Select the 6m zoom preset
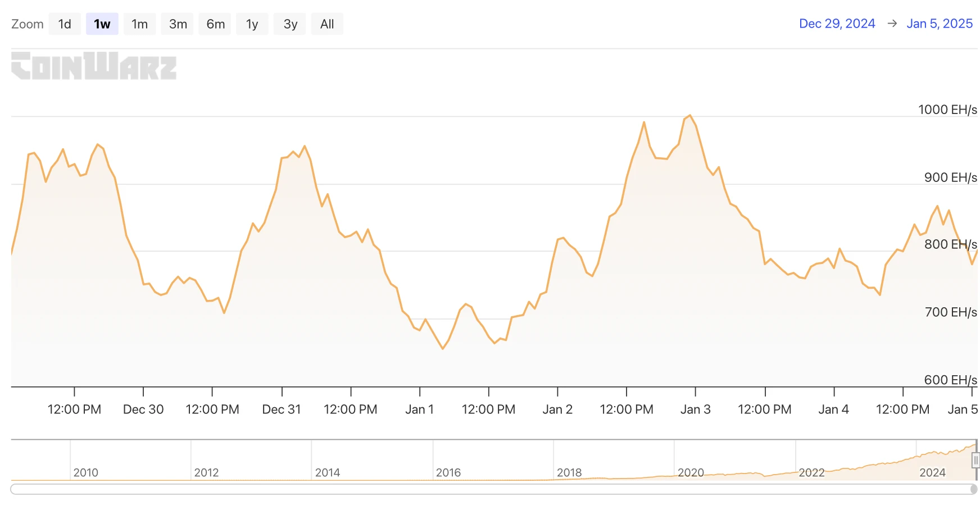This screenshot has width=980, height=510. click(x=215, y=24)
